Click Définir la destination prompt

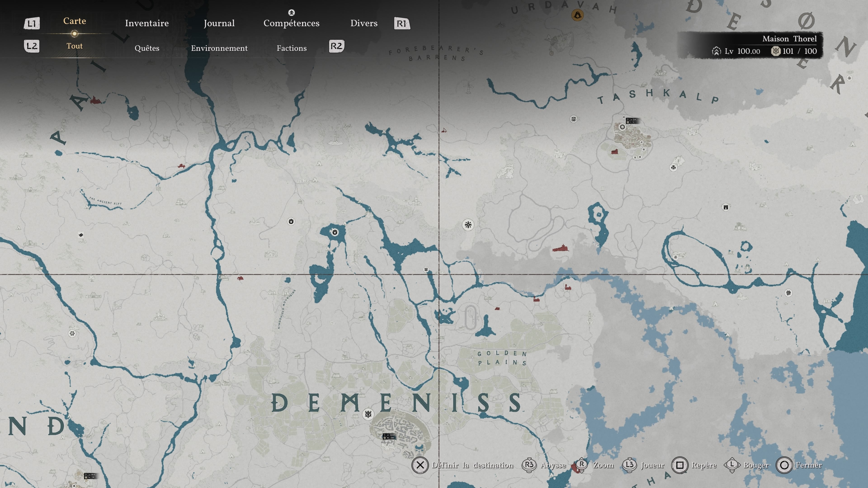coord(463,465)
